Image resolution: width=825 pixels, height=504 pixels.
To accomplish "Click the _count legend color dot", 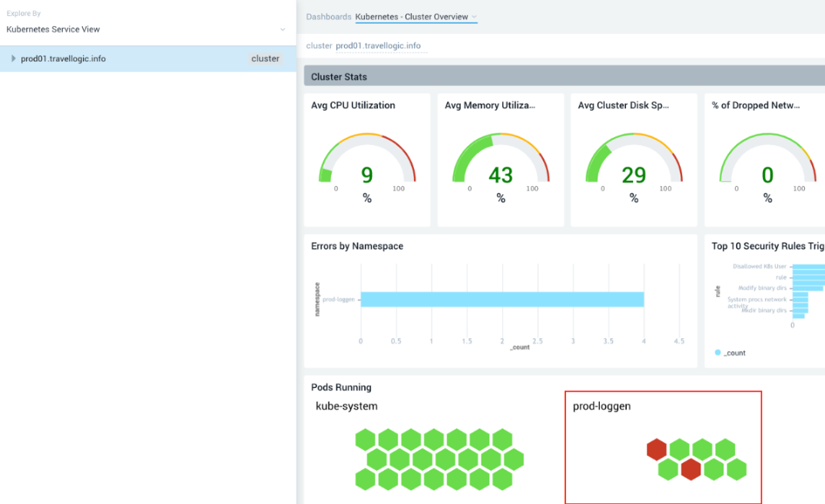I will click(718, 353).
